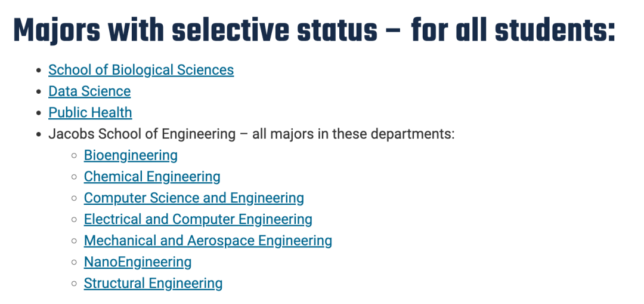The height and width of the screenshot is (304, 644).
Task: Click the bullet marker beside Data Science
Action: tap(39, 92)
